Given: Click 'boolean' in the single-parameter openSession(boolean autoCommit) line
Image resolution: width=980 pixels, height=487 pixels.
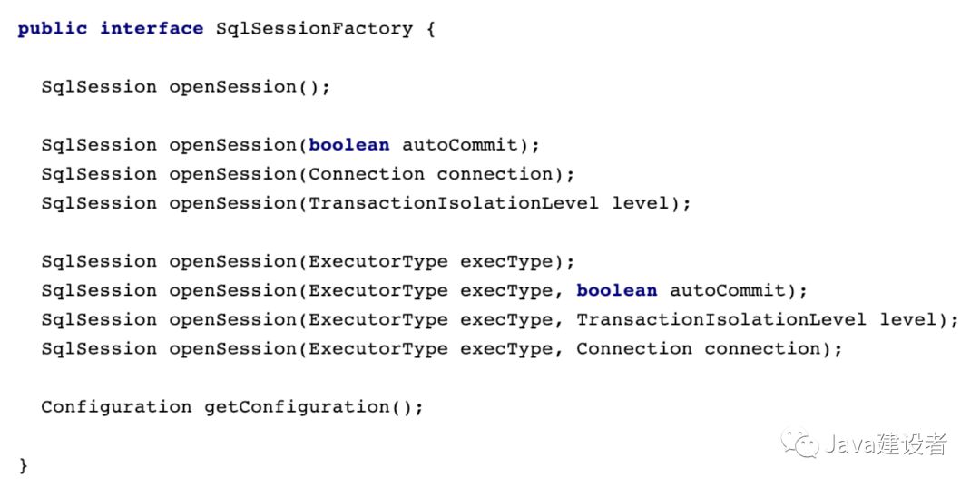Looking at the screenshot, I should 349,145.
